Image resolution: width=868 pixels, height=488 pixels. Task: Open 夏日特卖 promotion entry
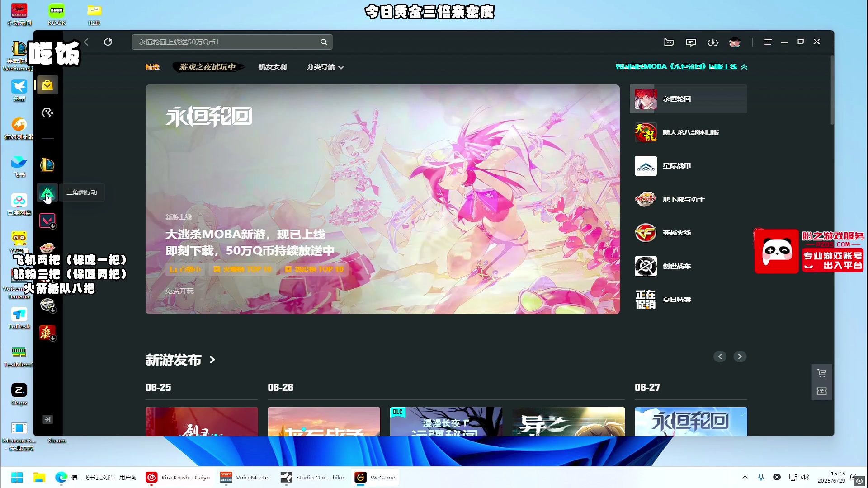pyautogui.click(x=689, y=300)
